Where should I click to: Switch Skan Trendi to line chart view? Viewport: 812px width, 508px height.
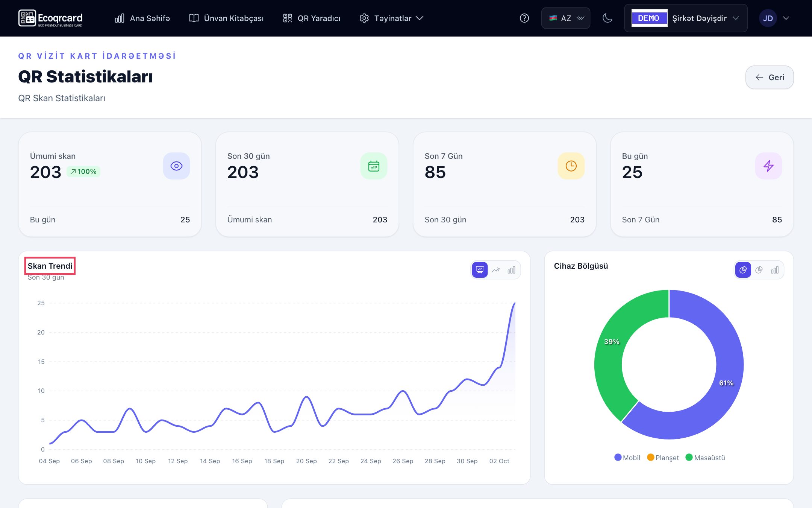pos(496,270)
